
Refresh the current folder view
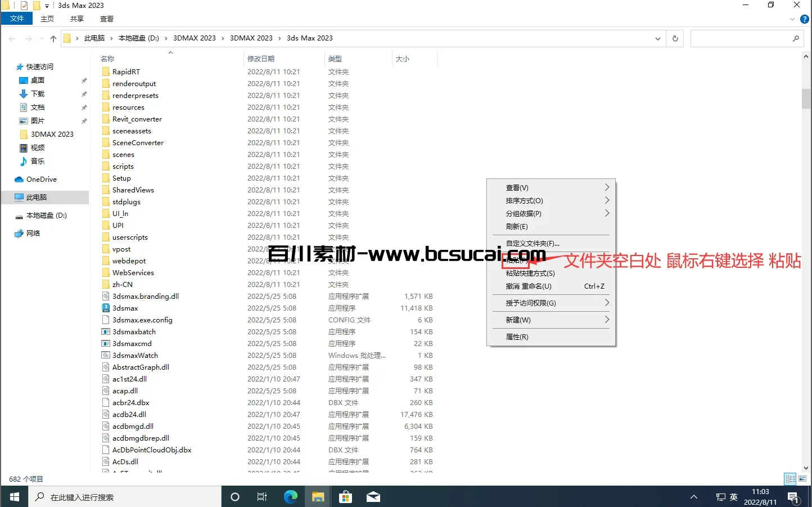[x=675, y=38]
